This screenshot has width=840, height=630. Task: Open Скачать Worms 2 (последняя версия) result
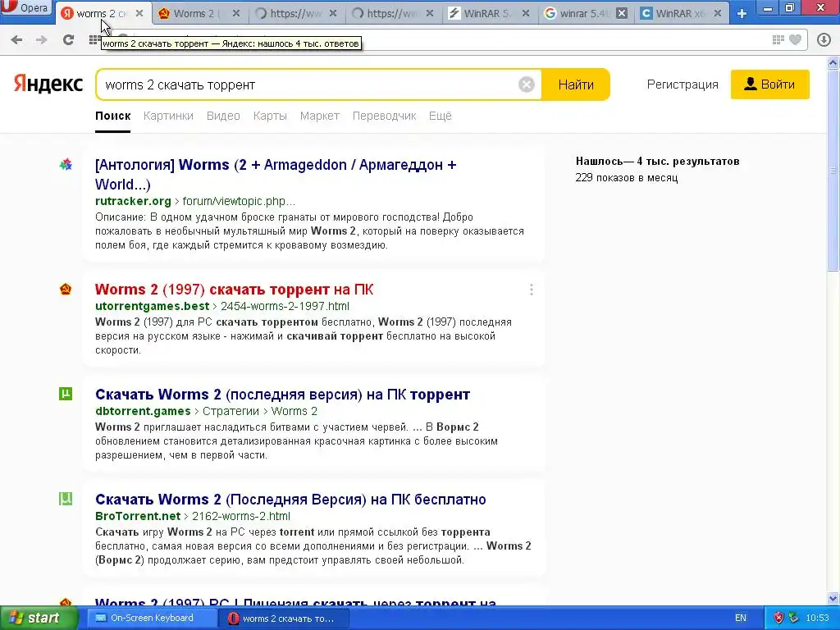[x=282, y=395]
